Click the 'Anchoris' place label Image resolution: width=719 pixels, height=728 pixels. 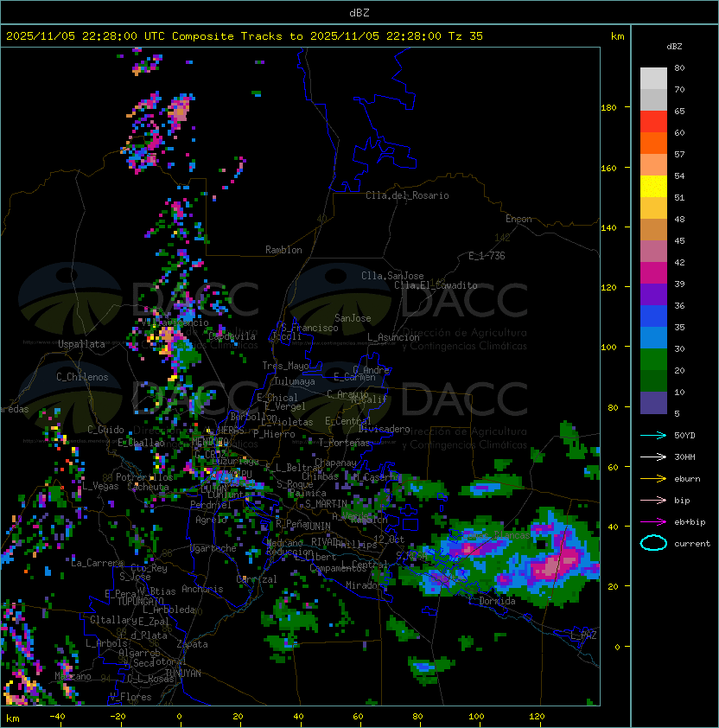[202, 589]
